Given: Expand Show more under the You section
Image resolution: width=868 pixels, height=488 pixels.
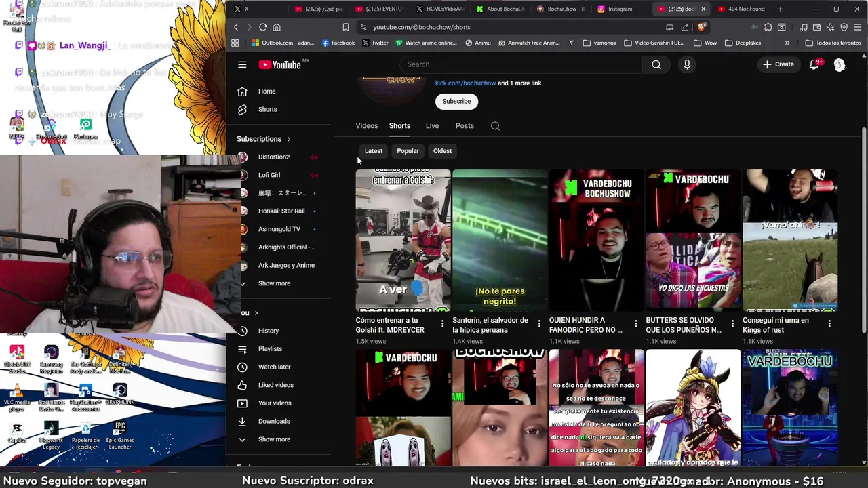Looking at the screenshot, I should pyautogui.click(x=274, y=439).
